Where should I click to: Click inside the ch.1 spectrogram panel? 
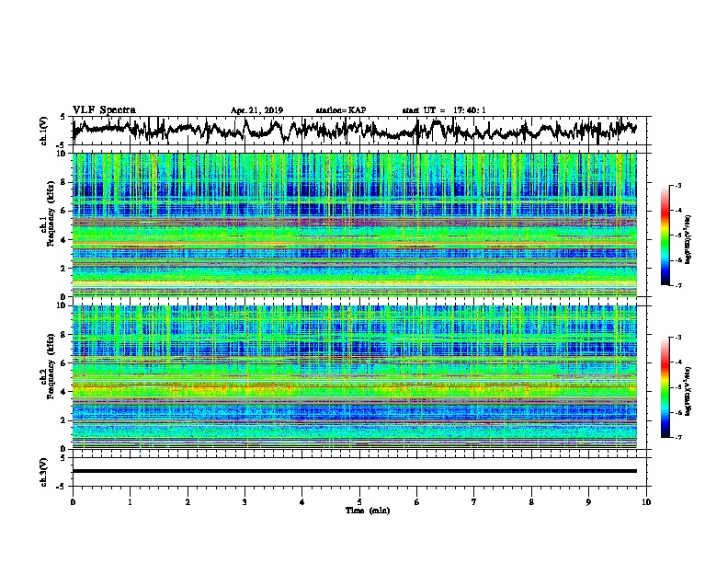click(354, 224)
